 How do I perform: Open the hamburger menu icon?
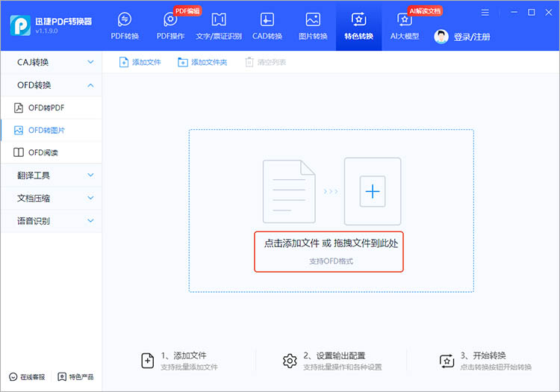(485, 13)
